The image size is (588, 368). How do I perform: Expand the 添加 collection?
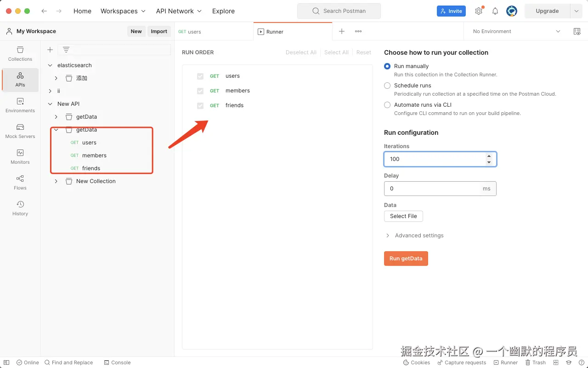point(56,78)
